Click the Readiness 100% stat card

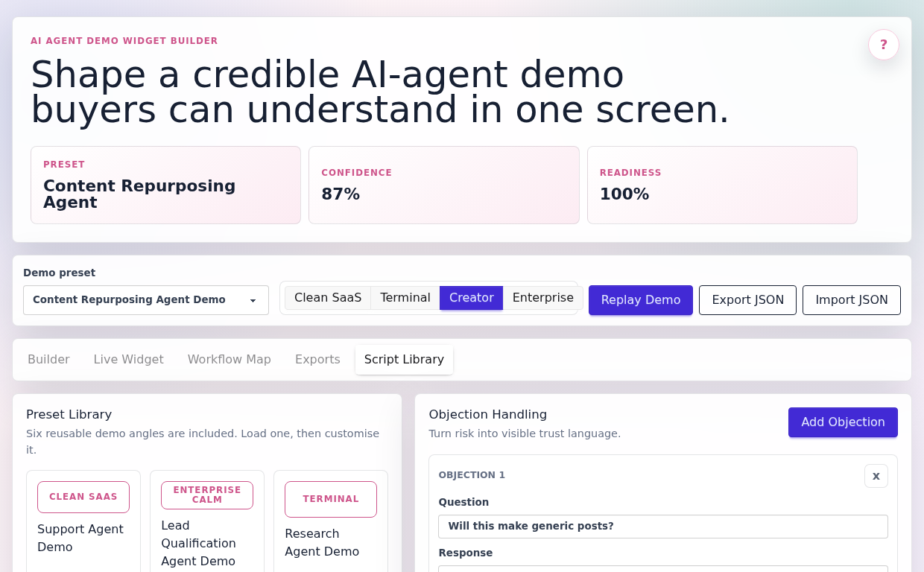(x=722, y=185)
